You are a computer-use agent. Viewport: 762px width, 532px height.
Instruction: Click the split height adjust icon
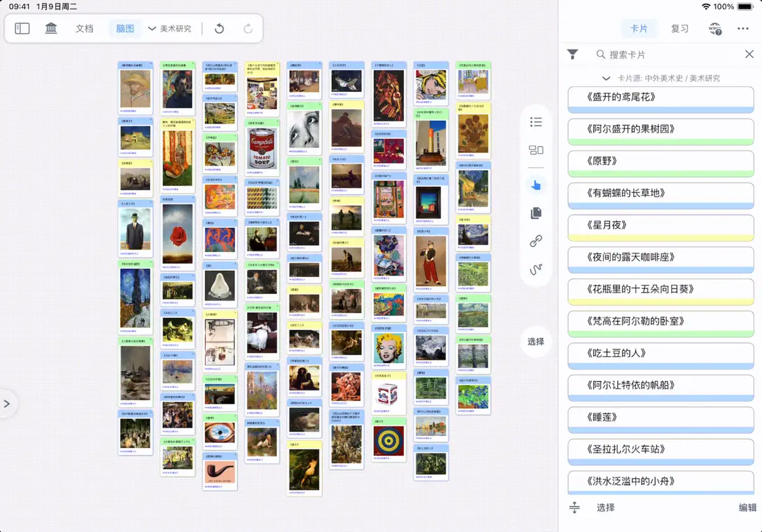click(575, 508)
